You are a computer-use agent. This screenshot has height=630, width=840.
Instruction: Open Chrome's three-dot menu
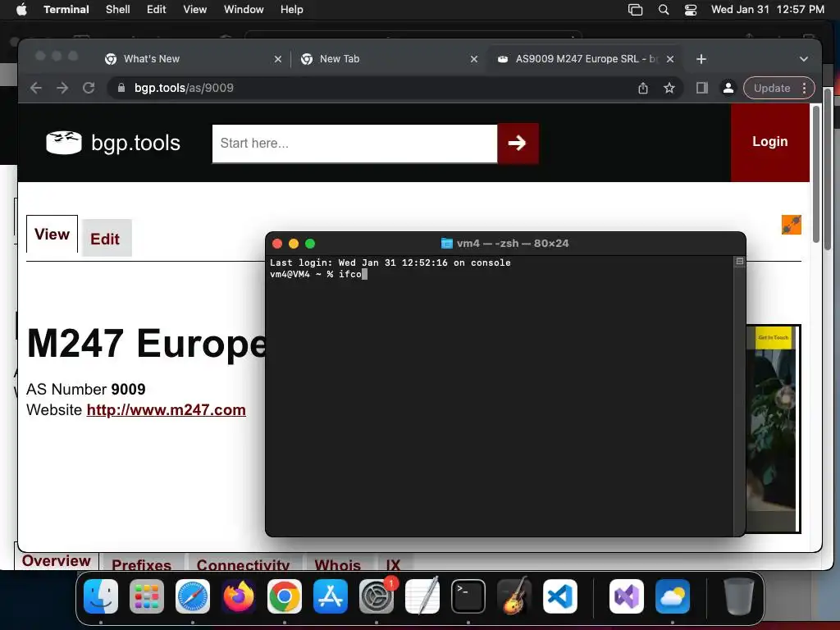[x=804, y=88]
